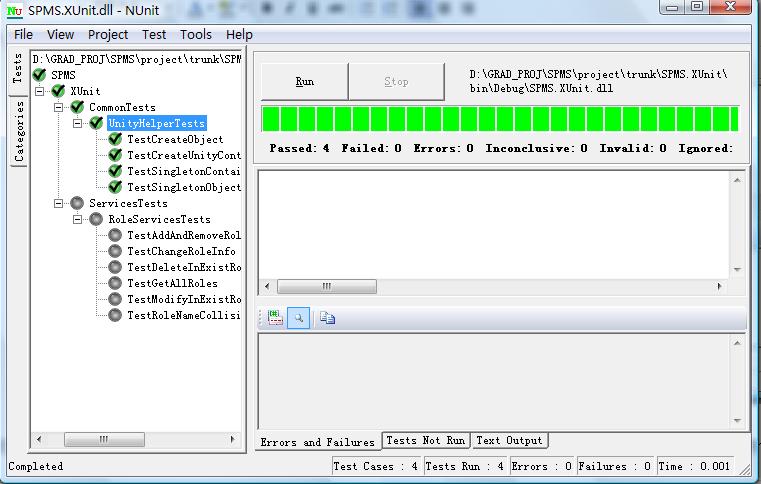Click up arrow of error list vertical scrollbar

737,180
